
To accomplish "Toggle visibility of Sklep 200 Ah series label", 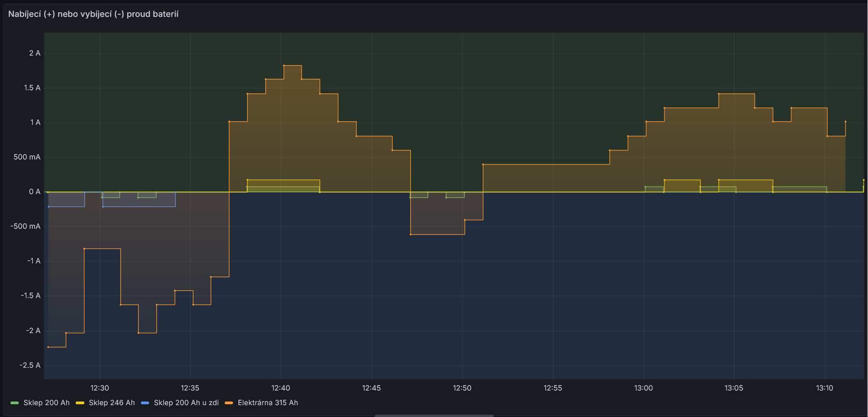I will (x=46, y=403).
